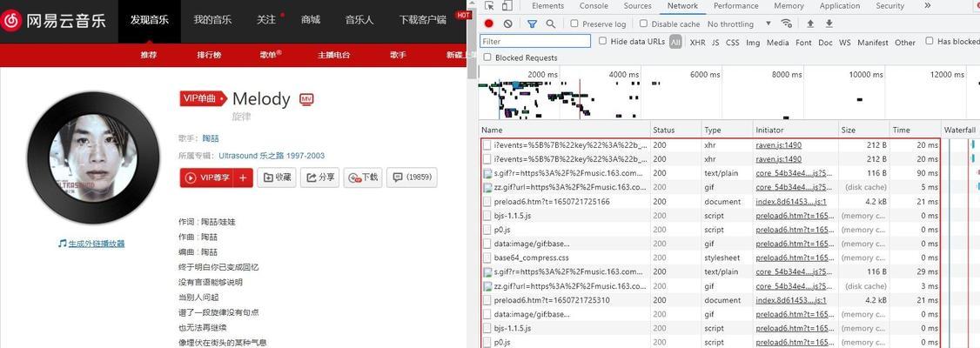The height and width of the screenshot is (348, 980).
Task: Open 排行榜 in red subnav
Action: tap(210, 55)
